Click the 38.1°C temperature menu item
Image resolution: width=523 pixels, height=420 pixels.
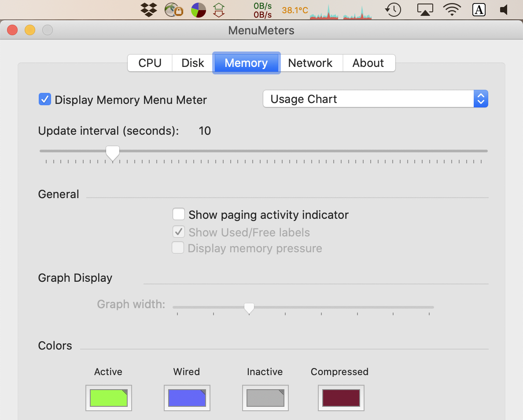click(x=295, y=10)
